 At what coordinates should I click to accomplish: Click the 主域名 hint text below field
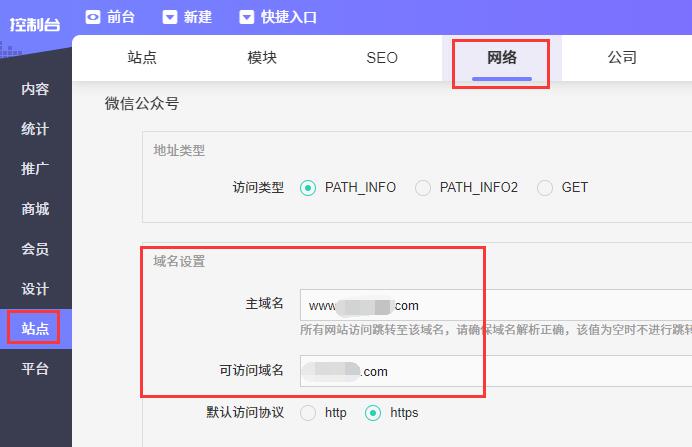496,330
